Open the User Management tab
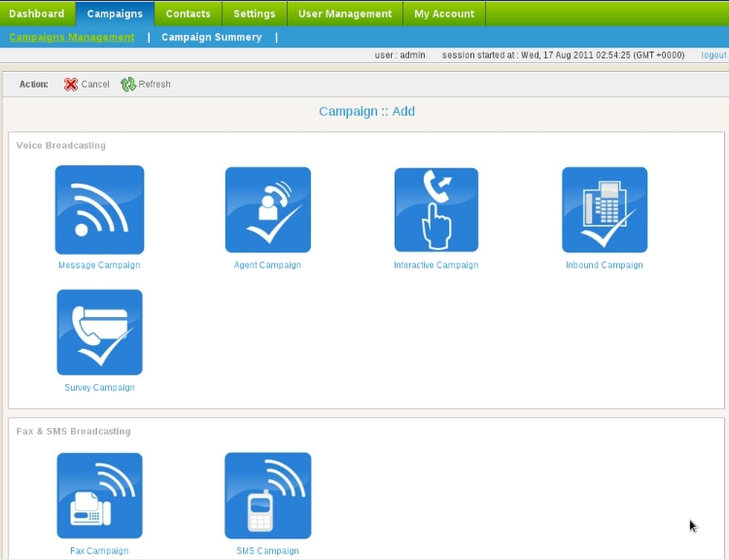Image resolution: width=729 pixels, height=560 pixels. click(345, 14)
